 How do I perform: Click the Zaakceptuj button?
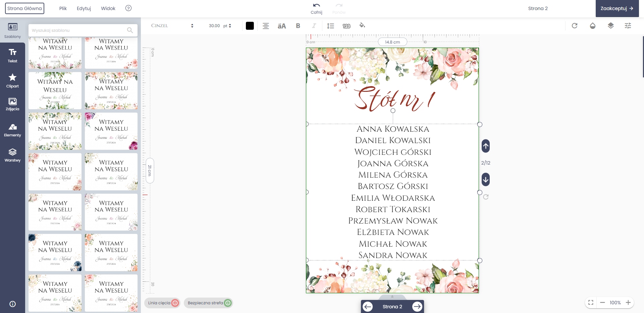(x=617, y=8)
